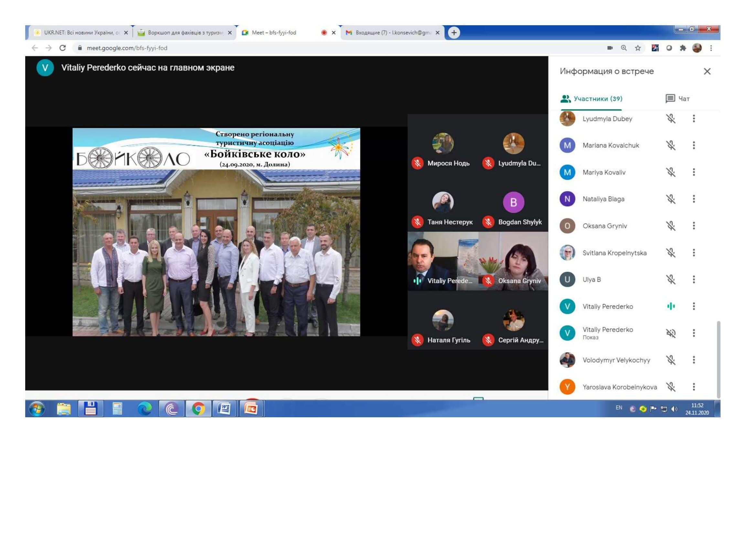The image size is (756, 535).
Task: Select the Наталя Гугіль video tile
Action: [443, 321]
